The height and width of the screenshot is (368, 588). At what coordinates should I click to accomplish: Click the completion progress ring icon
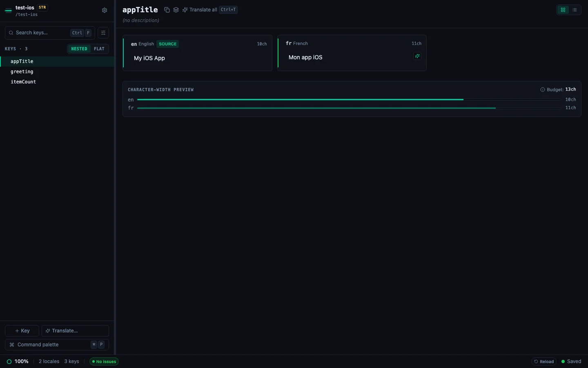(9, 361)
